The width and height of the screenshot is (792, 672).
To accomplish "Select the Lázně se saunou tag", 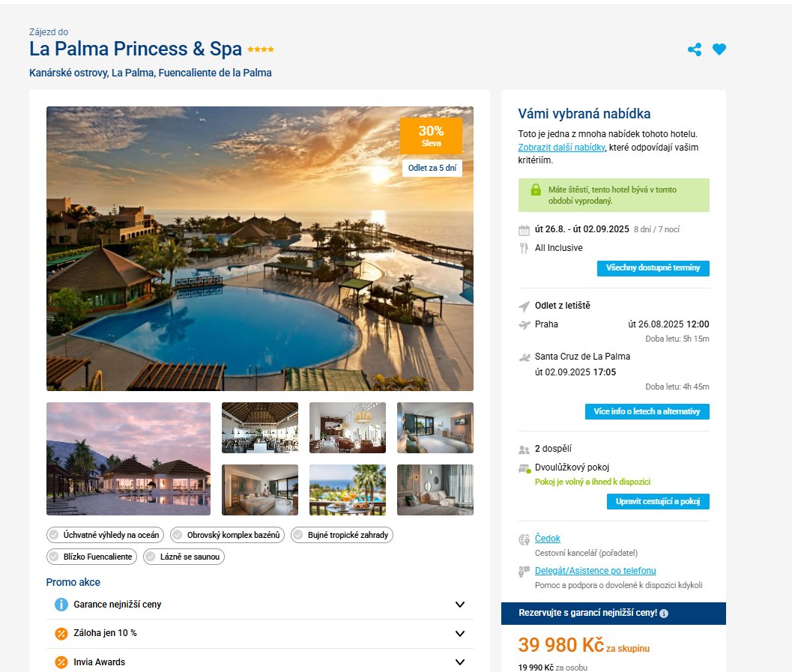I will [184, 557].
